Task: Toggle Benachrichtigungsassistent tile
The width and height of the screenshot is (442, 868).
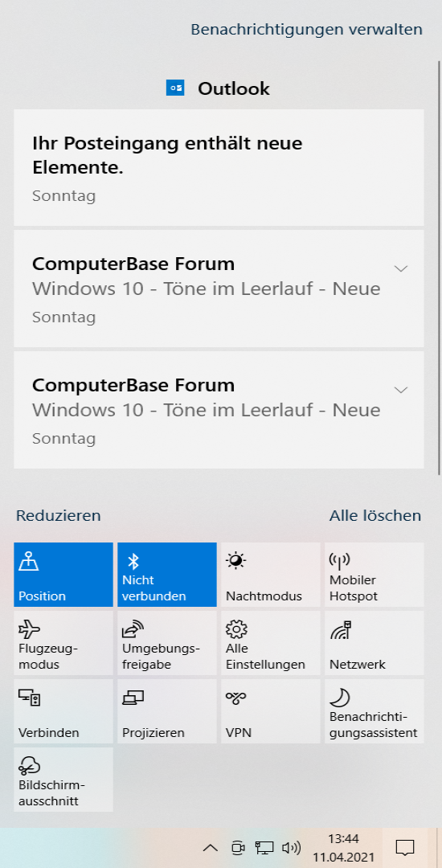Action: [x=374, y=711]
